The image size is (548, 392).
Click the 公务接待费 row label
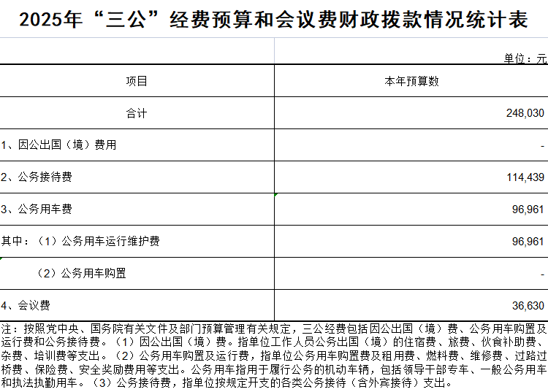37,177
